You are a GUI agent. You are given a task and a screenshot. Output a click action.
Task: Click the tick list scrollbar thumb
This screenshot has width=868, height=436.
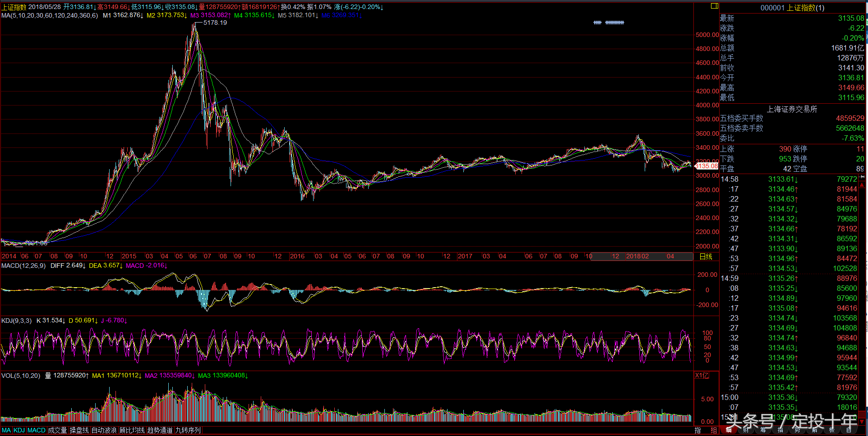862,414
